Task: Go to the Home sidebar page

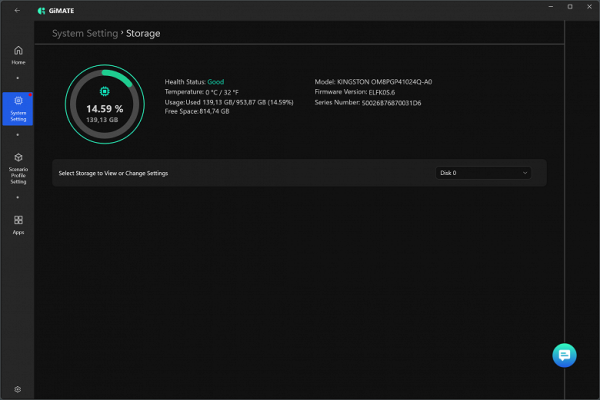Action: (x=18, y=54)
